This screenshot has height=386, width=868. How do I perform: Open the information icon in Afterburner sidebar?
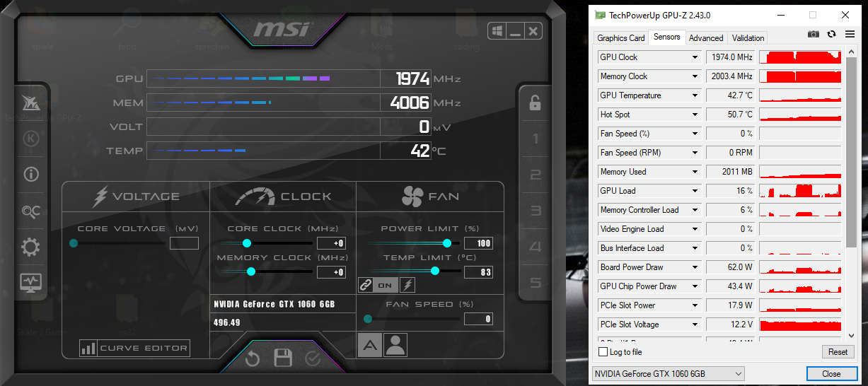[31, 174]
